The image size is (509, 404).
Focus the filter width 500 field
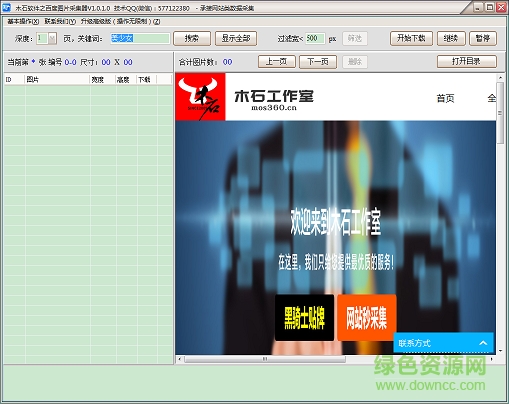tap(315, 38)
